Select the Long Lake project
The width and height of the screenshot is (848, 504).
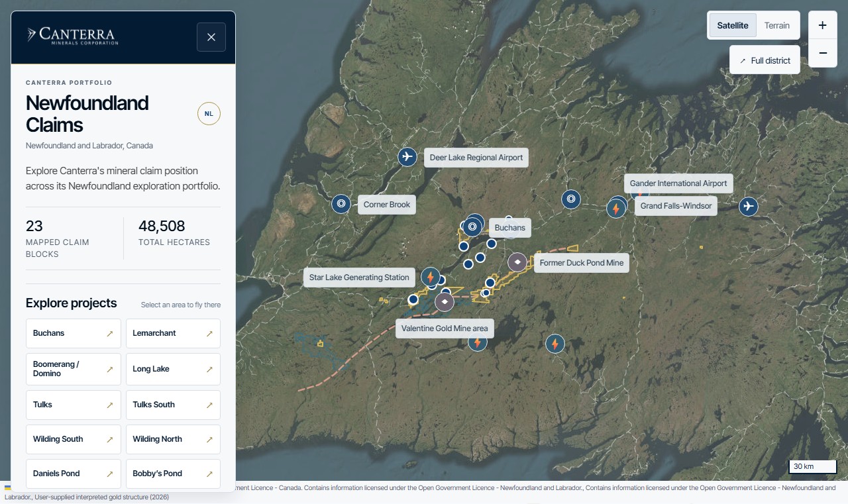click(173, 369)
